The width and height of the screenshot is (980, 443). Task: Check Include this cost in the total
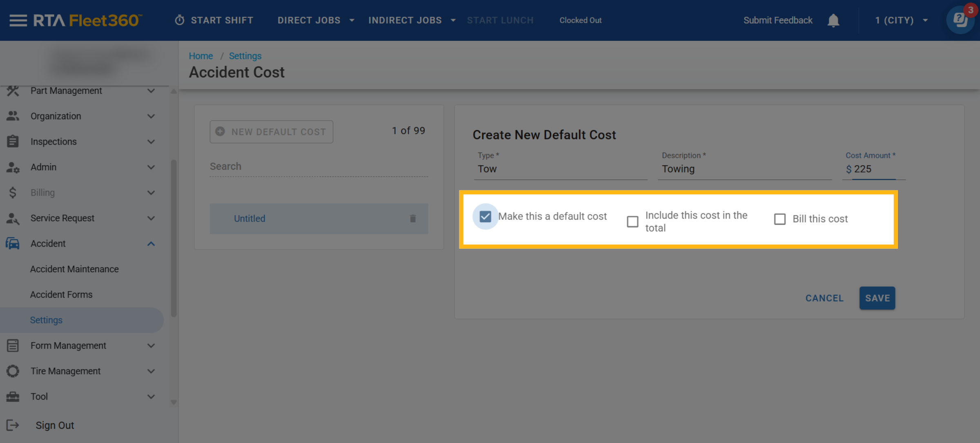click(x=633, y=221)
